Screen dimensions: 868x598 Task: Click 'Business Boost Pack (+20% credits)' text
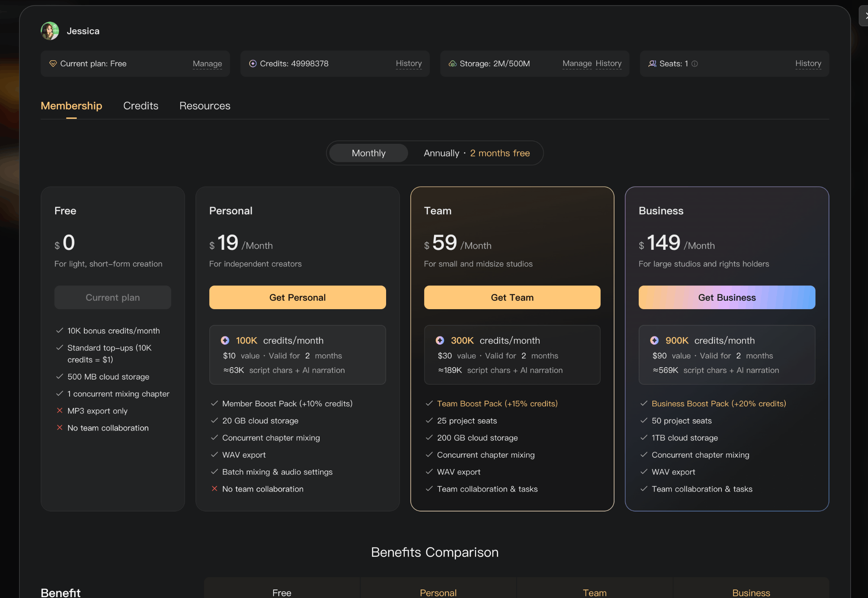pyautogui.click(x=719, y=403)
